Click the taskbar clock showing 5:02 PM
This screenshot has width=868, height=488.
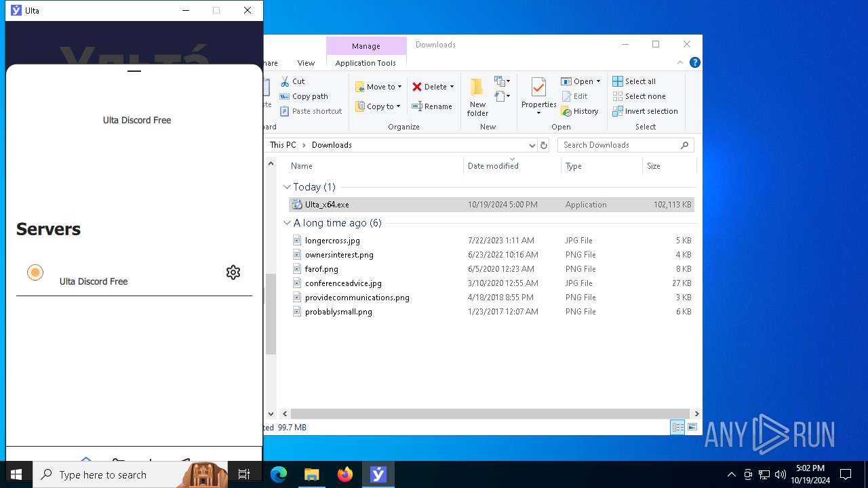pos(810,474)
